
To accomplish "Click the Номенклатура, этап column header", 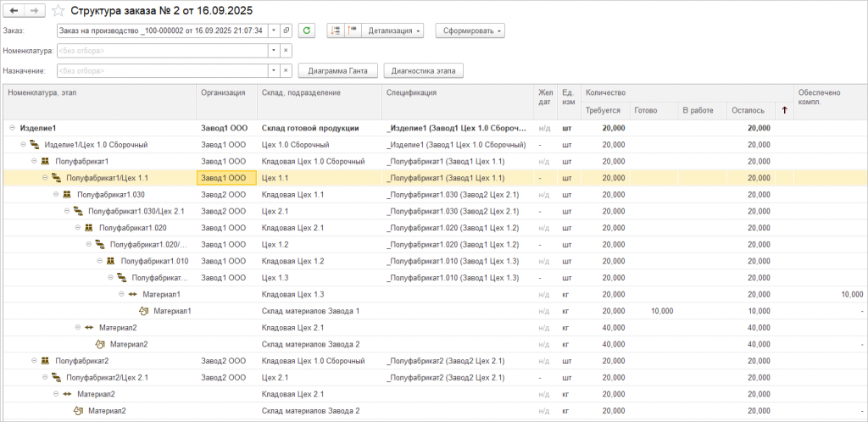I will (x=100, y=102).
